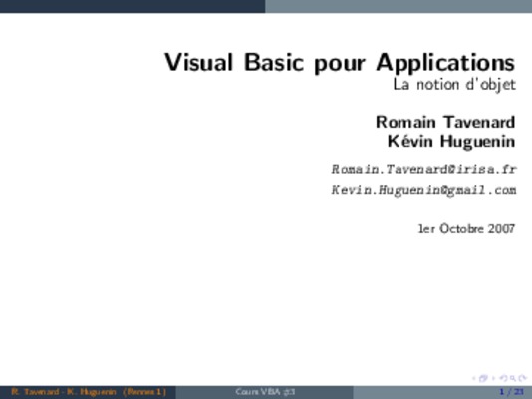Screen dimensions: 532x399
Task: Click the frame icon in navigation symbols
Action: [x=483, y=378]
